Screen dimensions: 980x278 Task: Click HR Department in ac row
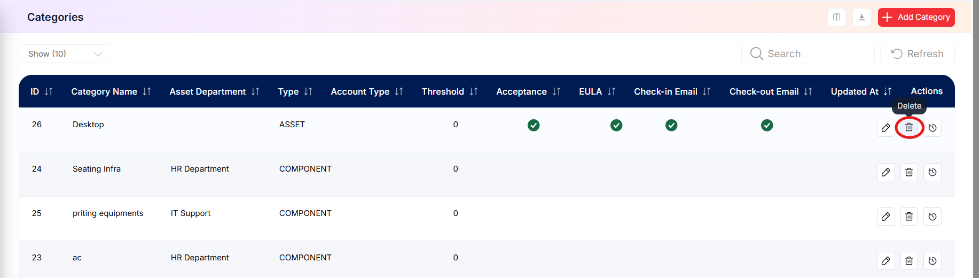[x=200, y=258]
